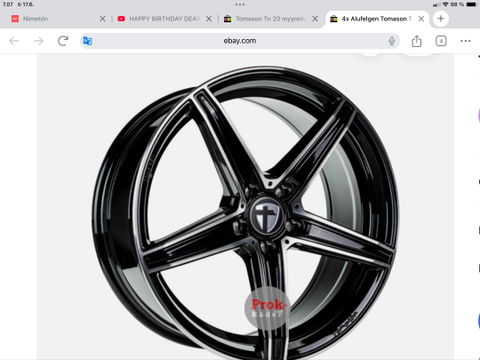
Task: Close the HAPPY BIRTHDAY DEAR tab
Action: click(x=209, y=19)
